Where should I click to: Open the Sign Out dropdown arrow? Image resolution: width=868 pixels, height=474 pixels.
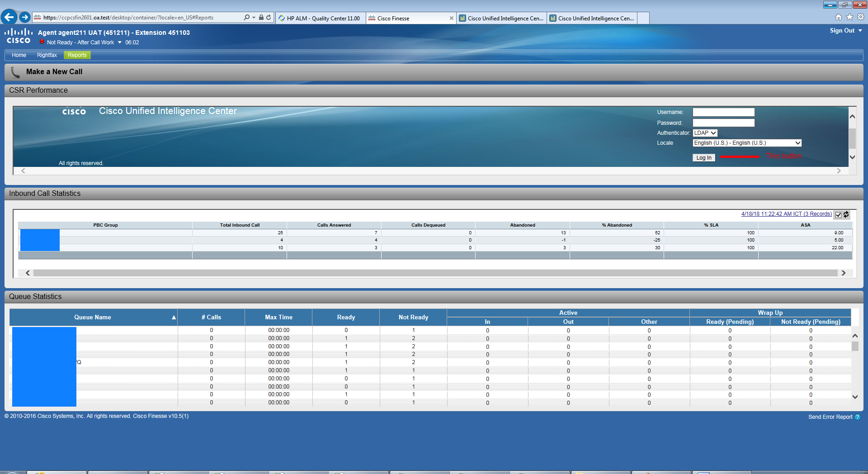click(860, 31)
